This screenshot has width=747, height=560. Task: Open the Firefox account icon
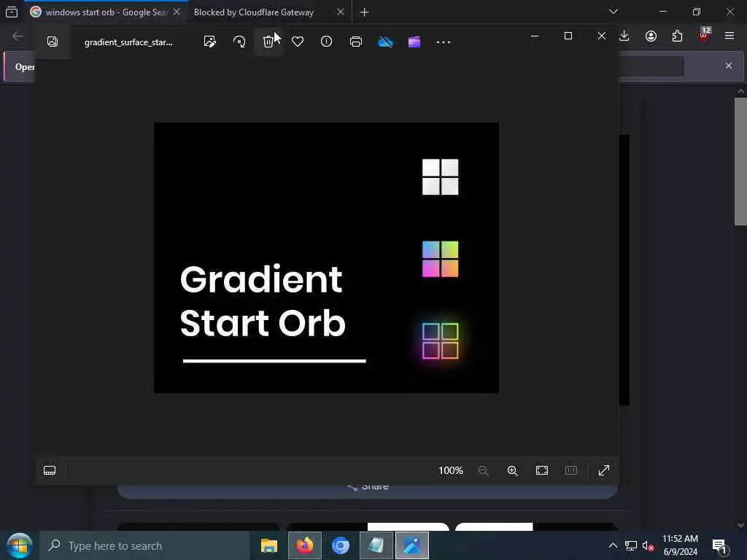pyautogui.click(x=651, y=36)
